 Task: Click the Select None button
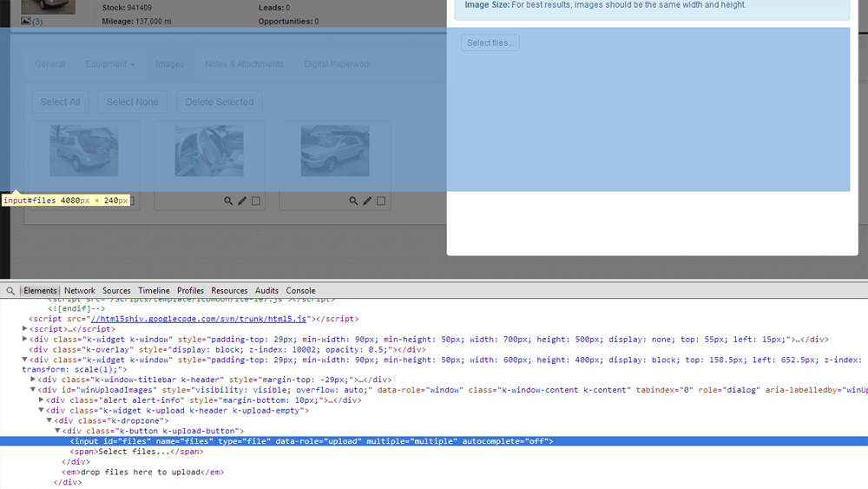coord(132,102)
